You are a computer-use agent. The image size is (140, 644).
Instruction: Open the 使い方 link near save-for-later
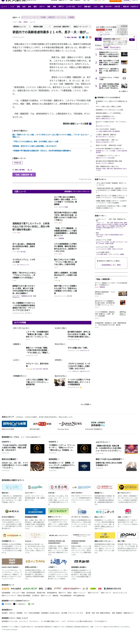pyautogui.click(x=30, y=170)
